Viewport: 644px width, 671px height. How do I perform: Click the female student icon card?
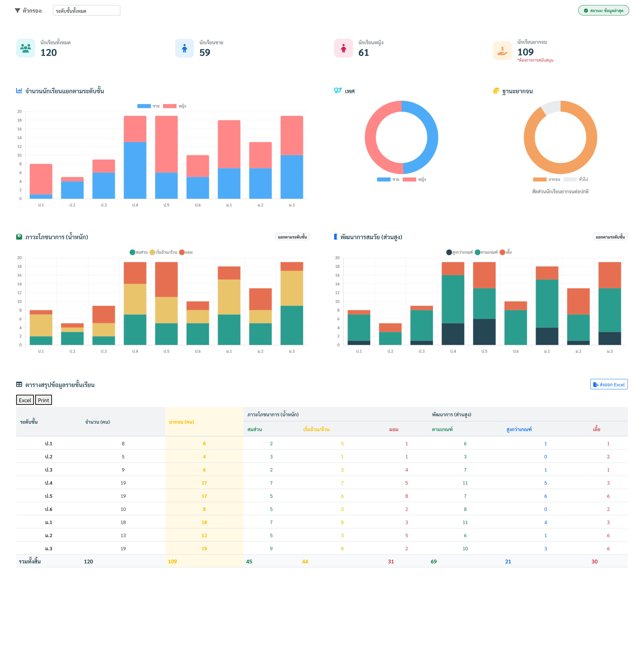[x=343, y=48]
